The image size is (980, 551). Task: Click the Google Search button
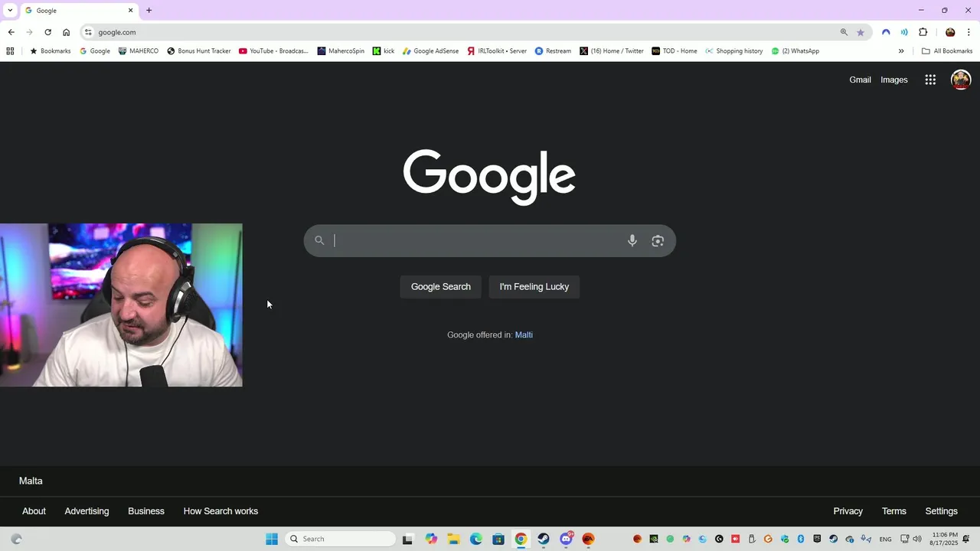pos(441,287)
